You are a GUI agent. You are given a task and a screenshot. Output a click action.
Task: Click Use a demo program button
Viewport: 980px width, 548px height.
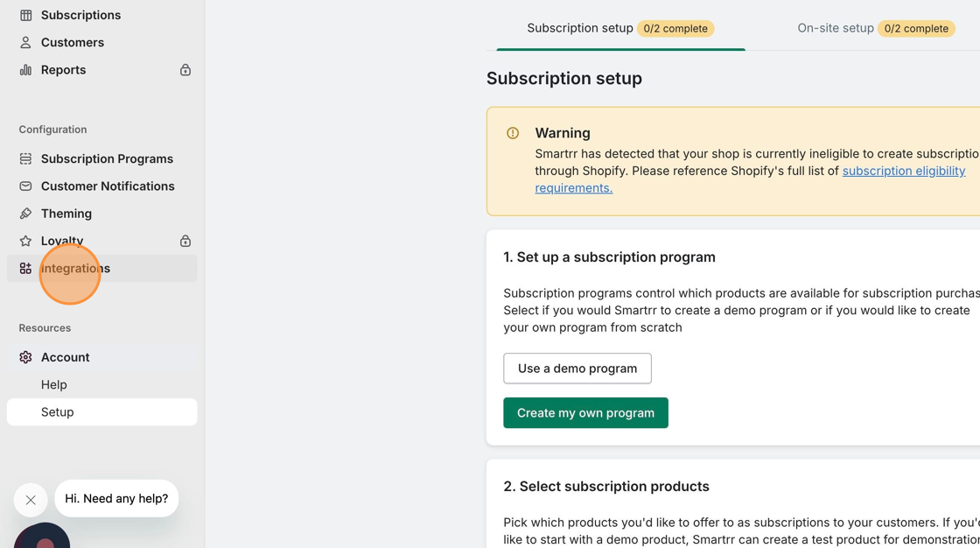click(x=577, y=369)
